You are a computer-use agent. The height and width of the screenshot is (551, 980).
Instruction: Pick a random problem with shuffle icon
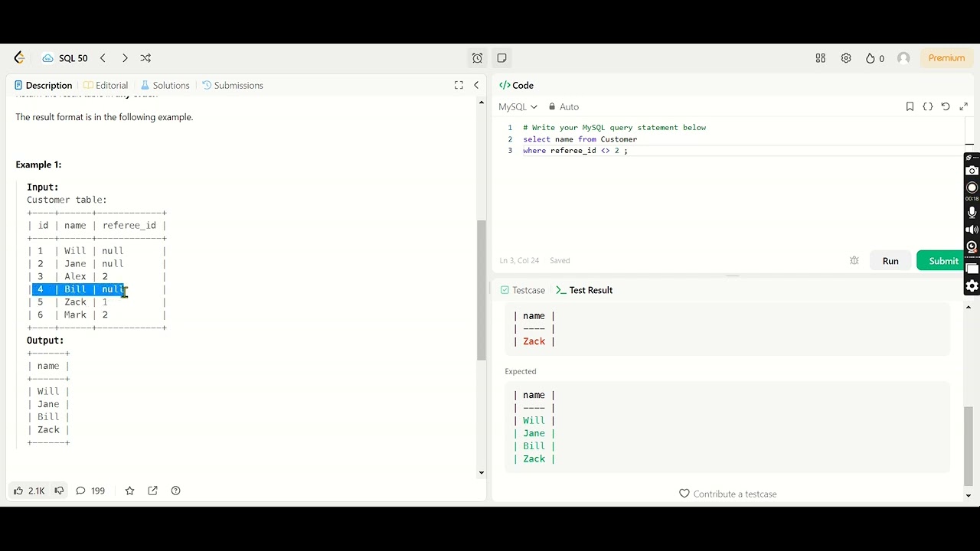point(145,58)
